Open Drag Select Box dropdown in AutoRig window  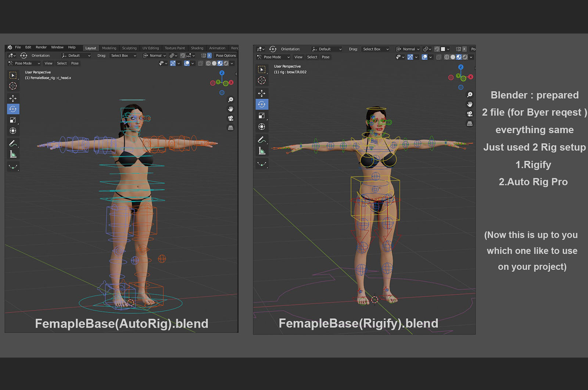(123, 56)
